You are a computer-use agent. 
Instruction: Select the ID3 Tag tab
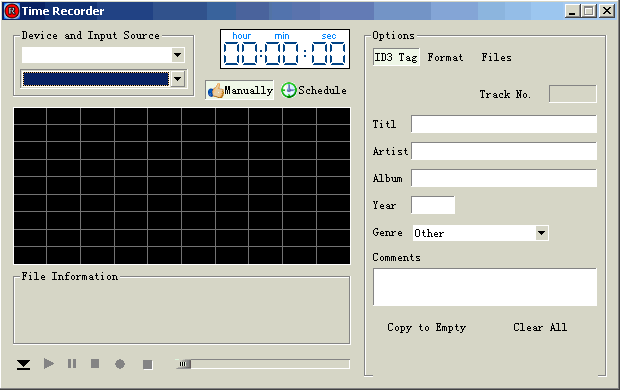pyautogui.click(x=396, y=57)
